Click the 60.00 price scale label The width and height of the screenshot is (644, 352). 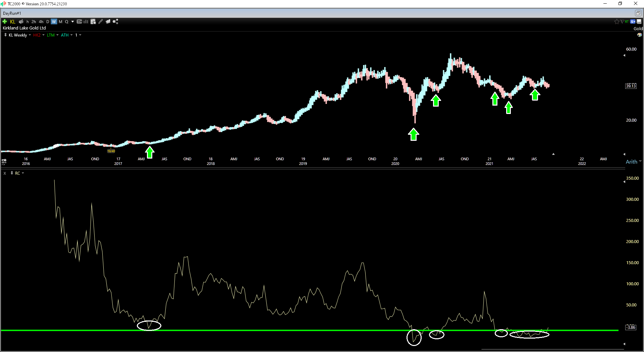point(631,49)
